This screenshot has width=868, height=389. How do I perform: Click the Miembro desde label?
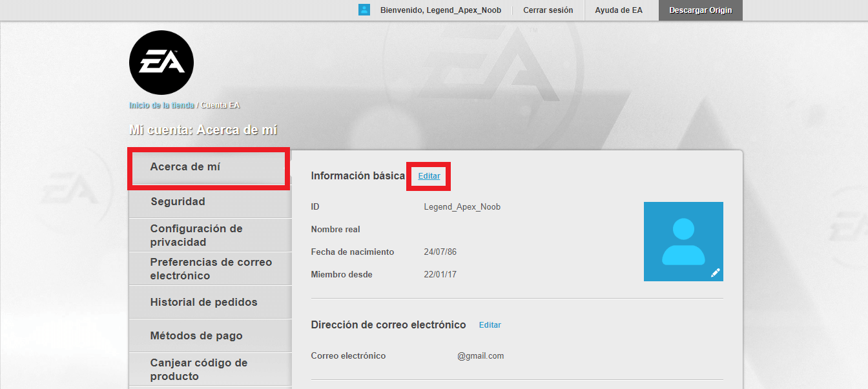341,275
